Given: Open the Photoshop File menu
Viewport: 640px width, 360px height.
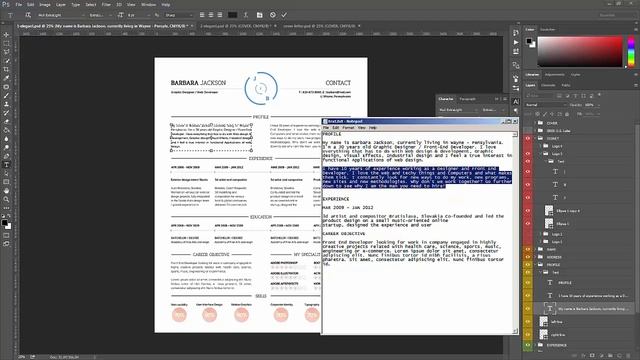Looking at the screenshot, I should pyautogui.click(x=18, y=4).
